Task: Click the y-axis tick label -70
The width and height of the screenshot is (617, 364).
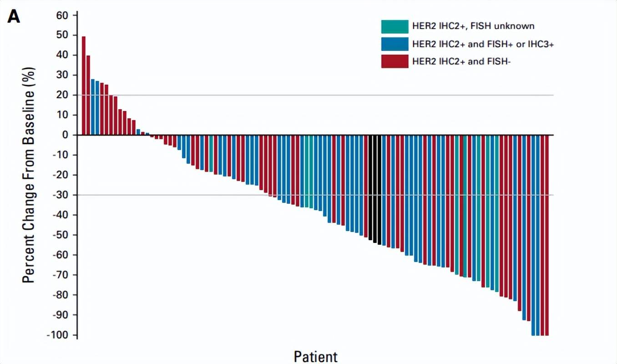Action: (60, 275)
